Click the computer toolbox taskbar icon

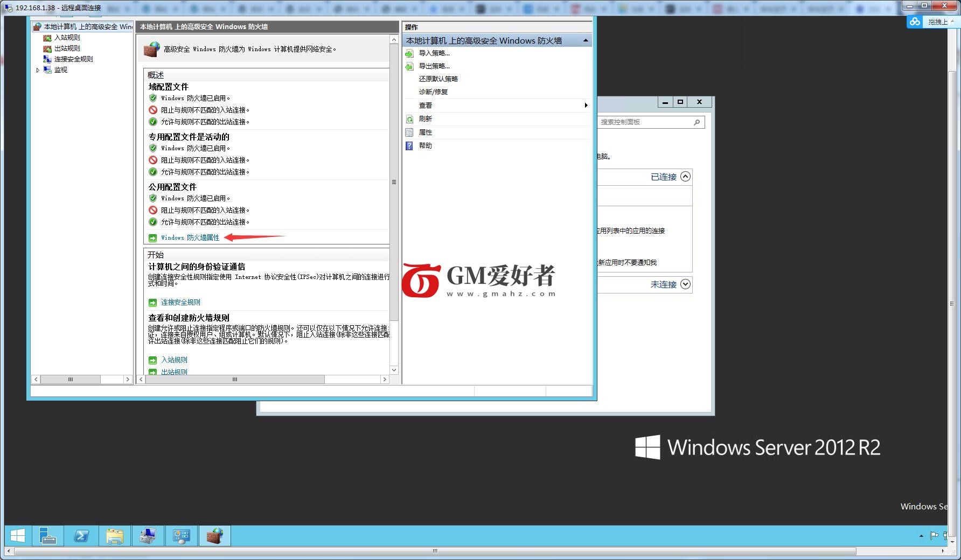point(148,536)
